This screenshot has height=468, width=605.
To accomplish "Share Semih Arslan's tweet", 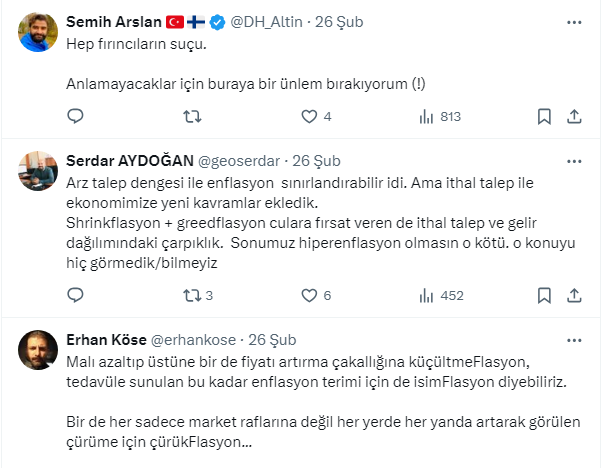I will pyautogui.click(x=575, y=116).
